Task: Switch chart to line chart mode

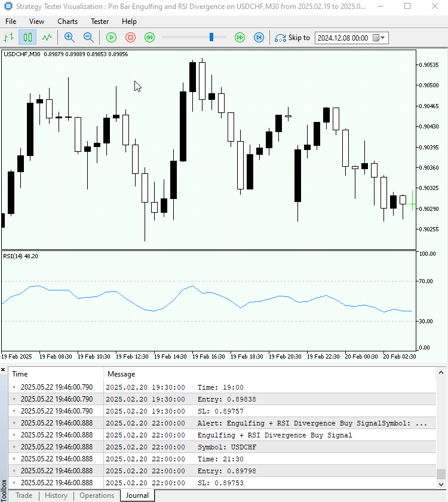Action: [x=47, y=38]
